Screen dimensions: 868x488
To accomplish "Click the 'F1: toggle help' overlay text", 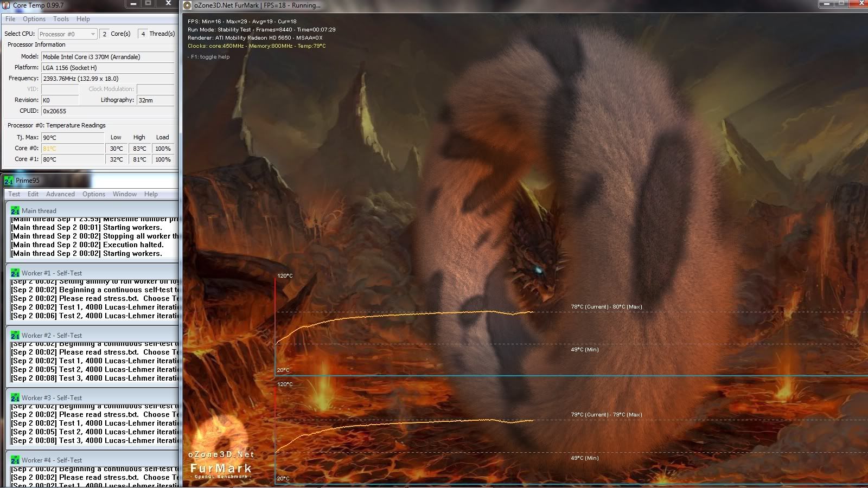I will (209, 57).
